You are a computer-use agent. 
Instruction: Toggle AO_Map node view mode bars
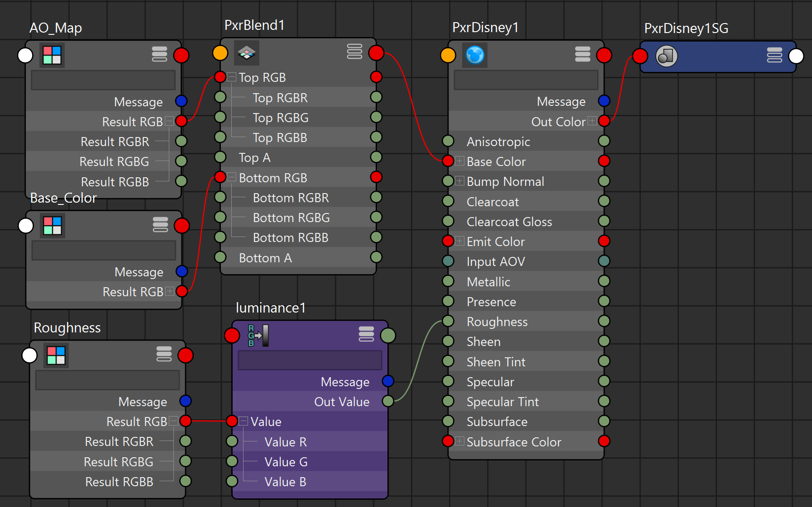(x=159, y=54)
